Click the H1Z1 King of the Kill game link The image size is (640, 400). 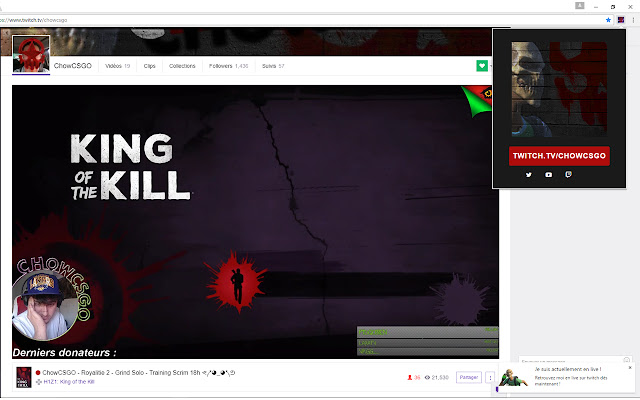click(69, 382)
